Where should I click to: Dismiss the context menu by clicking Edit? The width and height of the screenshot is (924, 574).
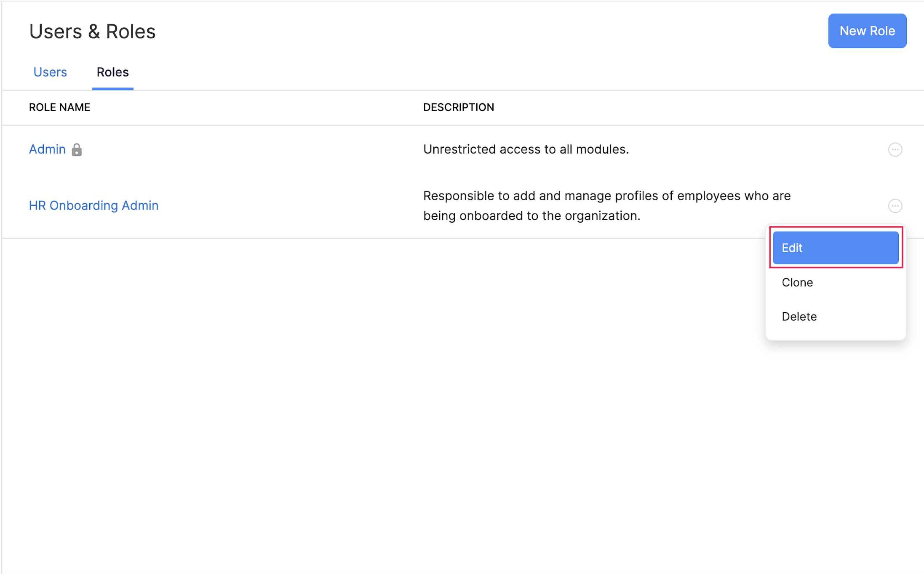coord(835,247)
